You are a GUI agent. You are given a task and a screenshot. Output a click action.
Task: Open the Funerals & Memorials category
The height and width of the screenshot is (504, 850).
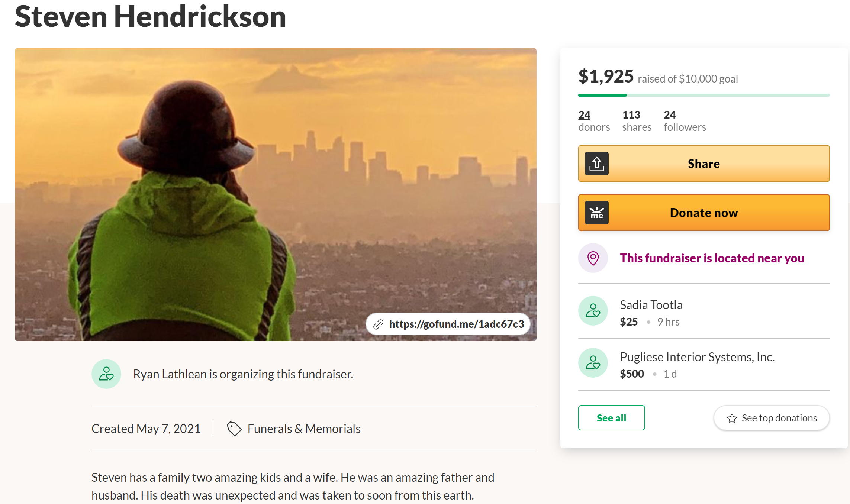pos(304,429)
